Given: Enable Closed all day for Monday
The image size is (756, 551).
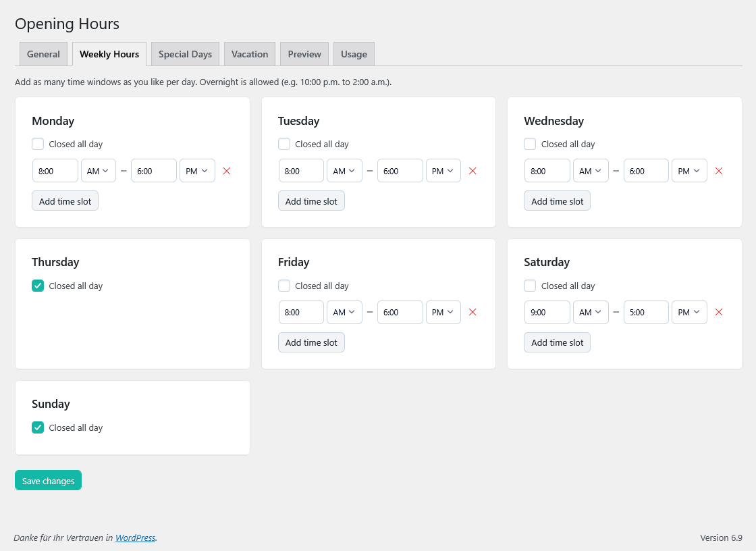Looking at the screenshot, I should coord(38,144).
